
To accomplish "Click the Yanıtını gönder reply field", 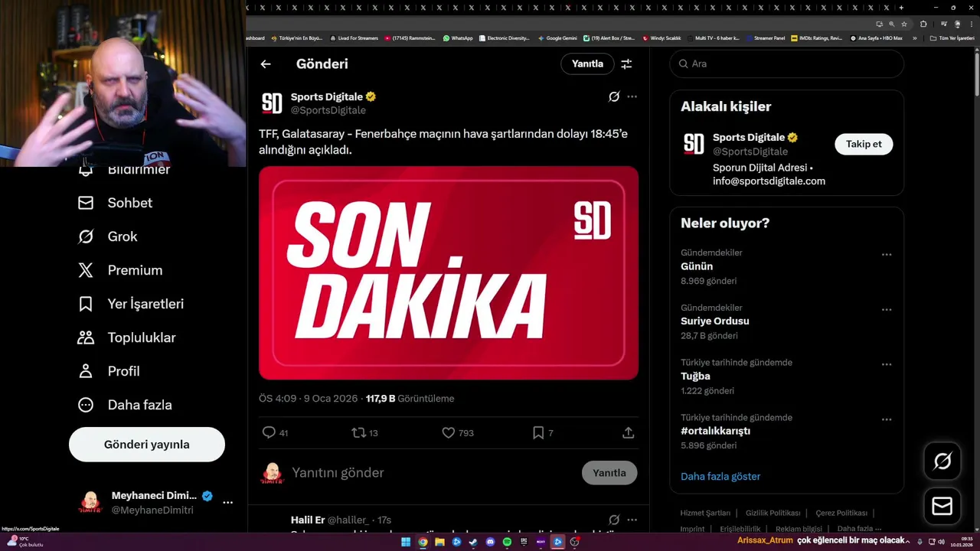I will (x=433, y=473).
